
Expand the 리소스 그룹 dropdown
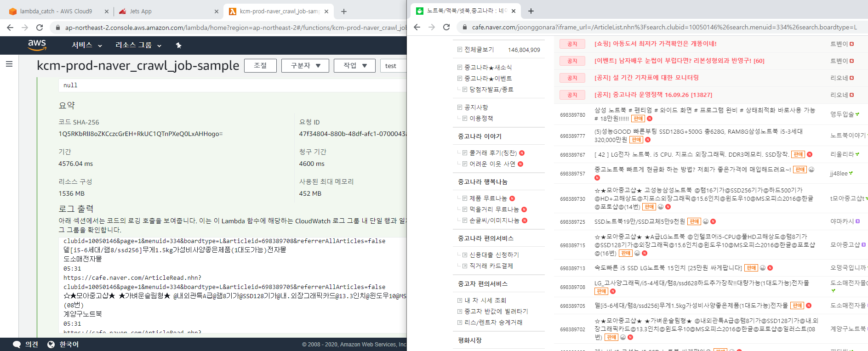138,45
